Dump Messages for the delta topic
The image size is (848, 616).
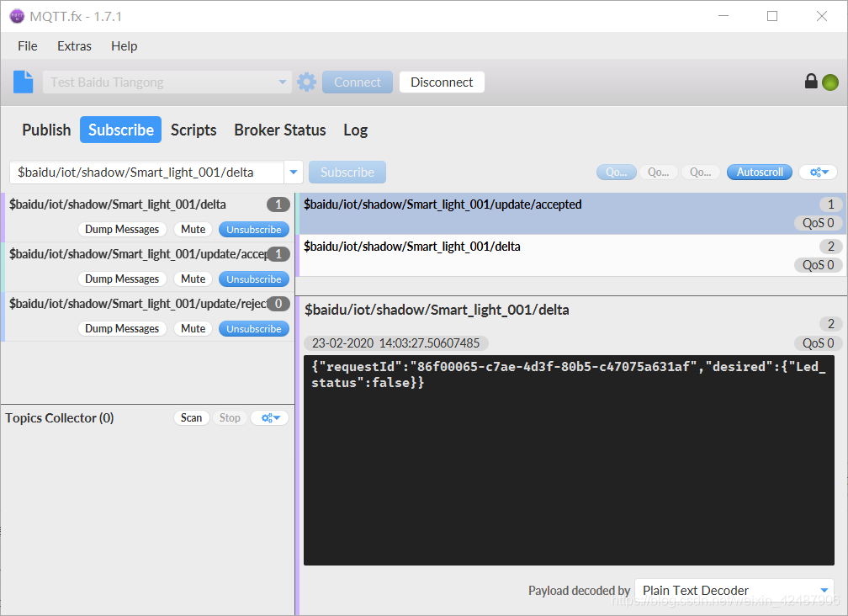click(122, 229)
